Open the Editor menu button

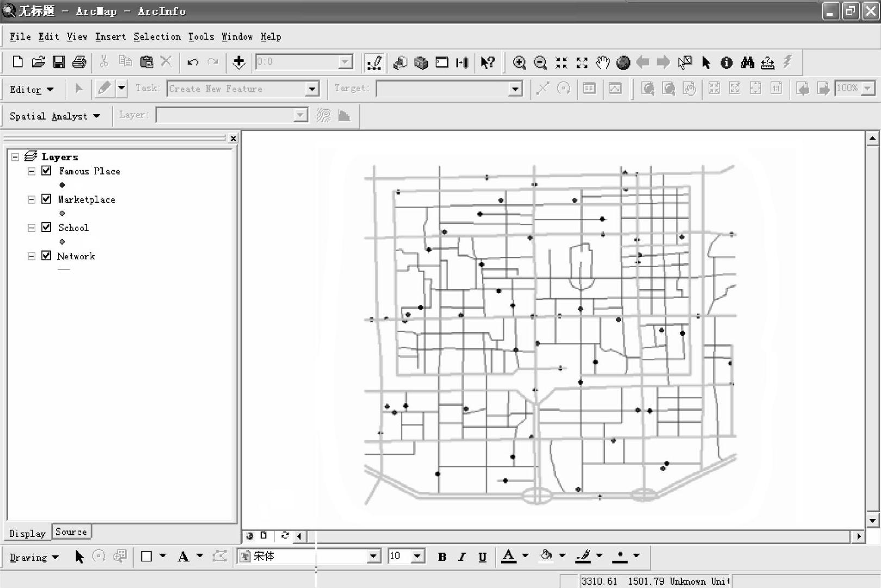32,89
